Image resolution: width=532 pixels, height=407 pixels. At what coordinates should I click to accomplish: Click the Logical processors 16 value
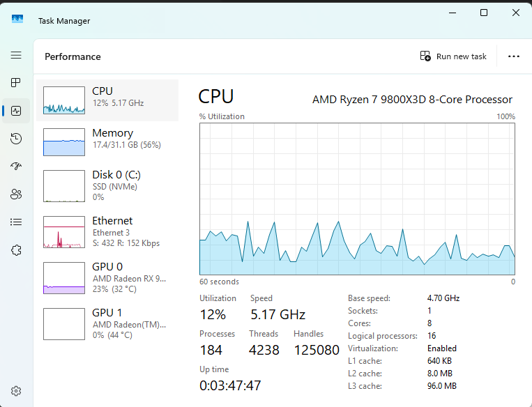[x=432, y=336]
